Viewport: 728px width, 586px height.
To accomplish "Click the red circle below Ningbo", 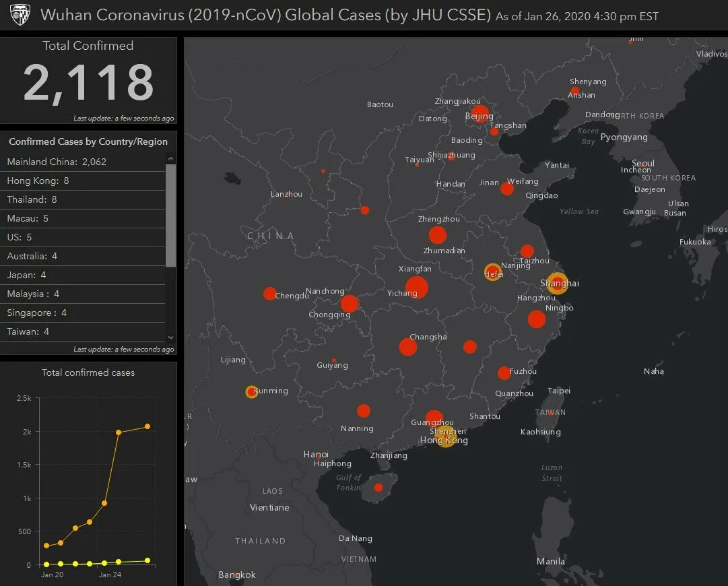I will tap(536, 319).
